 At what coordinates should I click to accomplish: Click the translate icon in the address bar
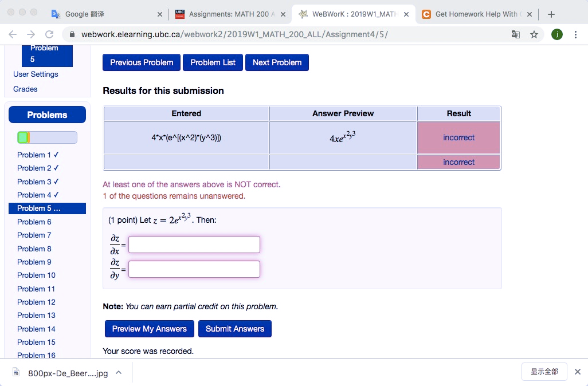(515, 34)
